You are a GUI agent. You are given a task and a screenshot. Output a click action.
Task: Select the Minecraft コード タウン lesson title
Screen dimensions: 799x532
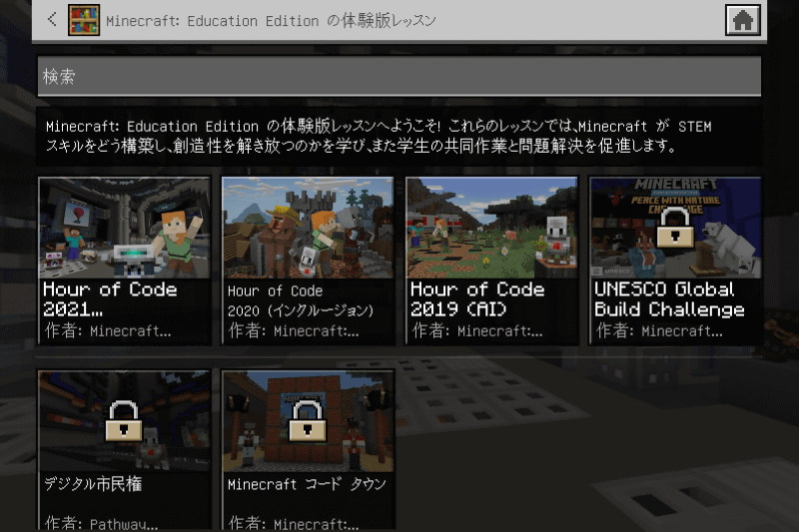click(307, 484)
